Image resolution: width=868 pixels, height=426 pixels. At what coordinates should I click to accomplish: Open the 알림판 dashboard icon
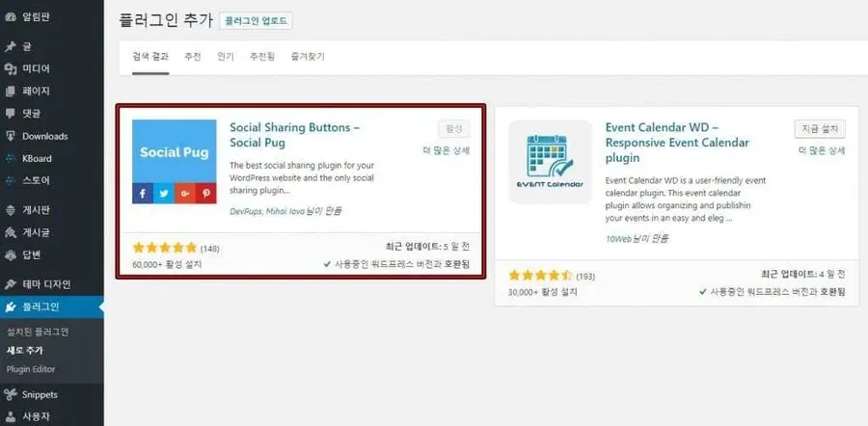tap(10, 16)
